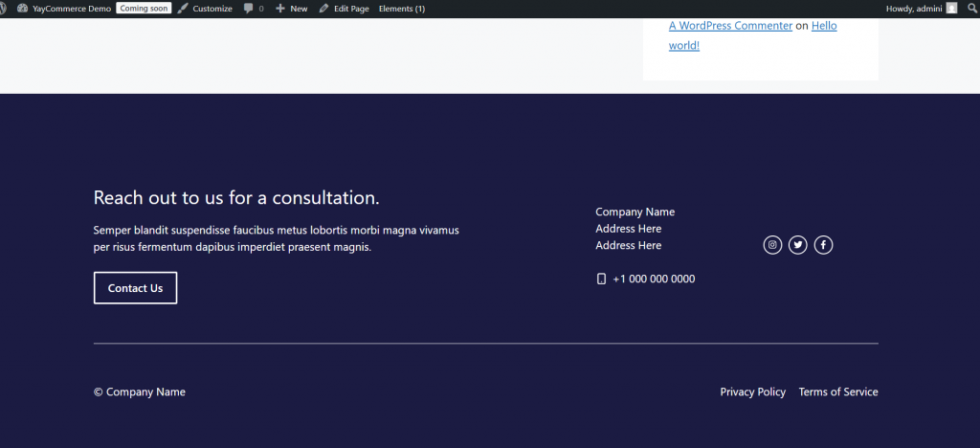Open the Elements (1) menu
The image size is (980, 448).
(x=402, y=9)
